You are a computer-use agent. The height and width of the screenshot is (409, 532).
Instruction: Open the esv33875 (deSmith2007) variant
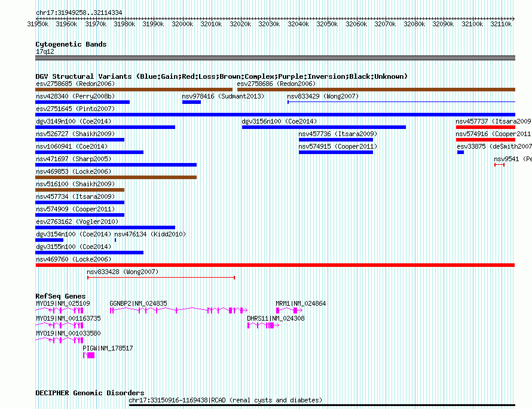pyautogui.click(x=460, y=152)
